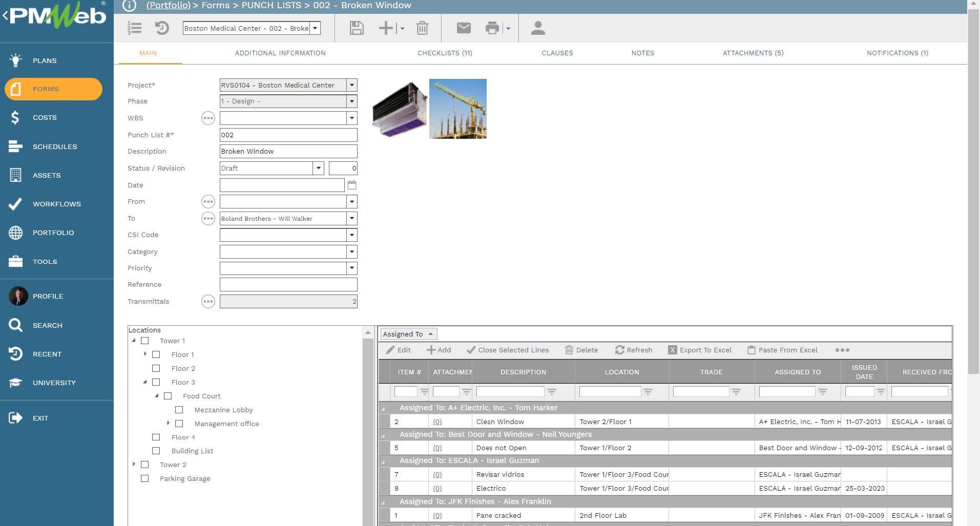Click the ellipsis button next to Transmittals
This screenshot has width=980, height=526.
[208, 302]
